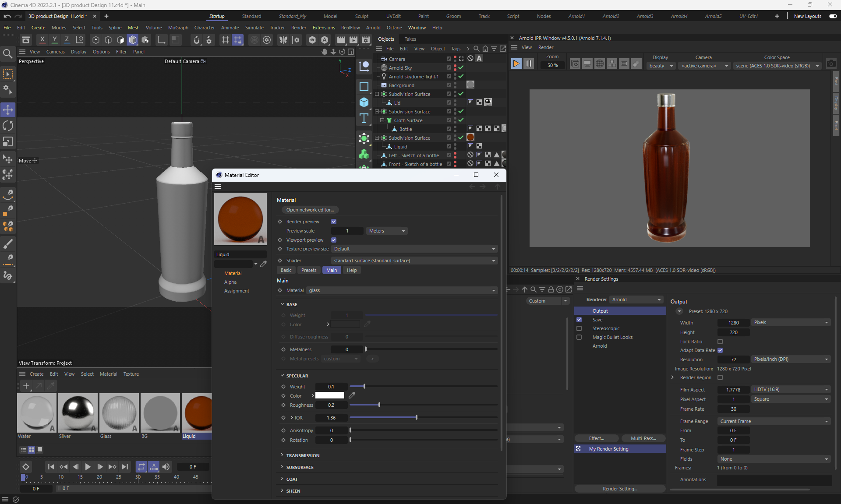841x504 pixels.
Task: Select the Rotate tool in left toolbar
Action: tap(8, 126)
